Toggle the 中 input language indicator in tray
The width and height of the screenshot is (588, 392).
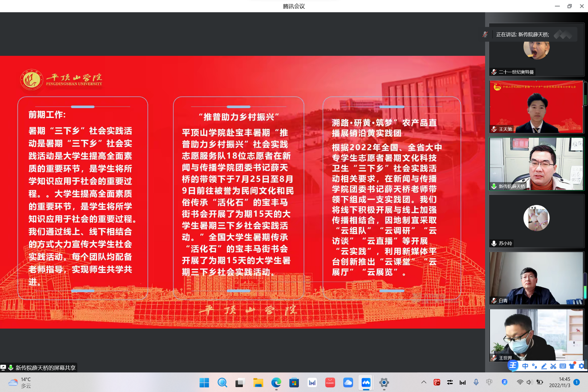pos(489,382)
